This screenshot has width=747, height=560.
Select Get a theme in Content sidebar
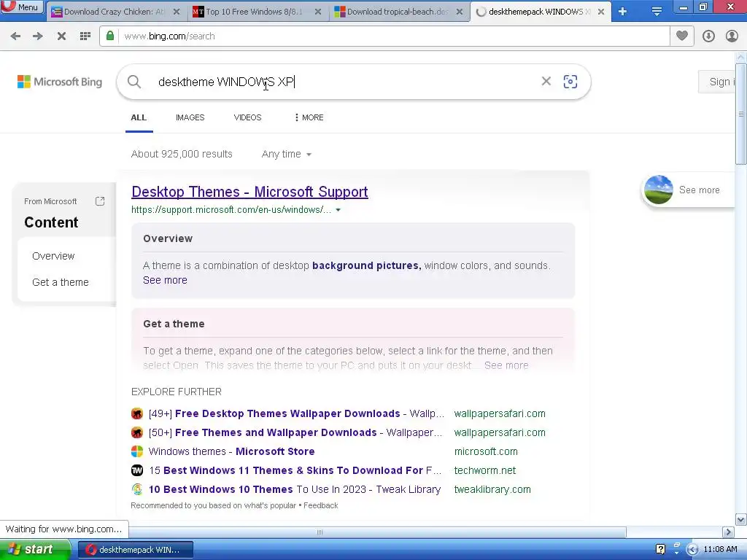[x=61, y=282]
